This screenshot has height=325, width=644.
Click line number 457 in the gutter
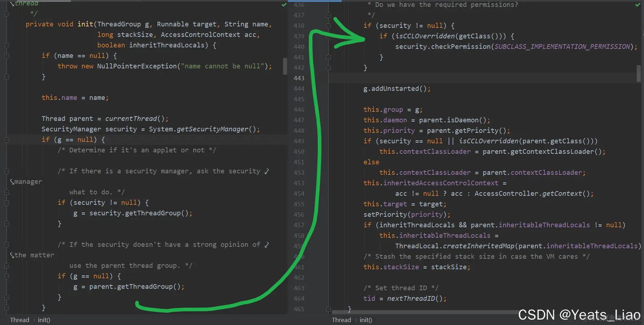pyautogui.click(x=299, y=225)
